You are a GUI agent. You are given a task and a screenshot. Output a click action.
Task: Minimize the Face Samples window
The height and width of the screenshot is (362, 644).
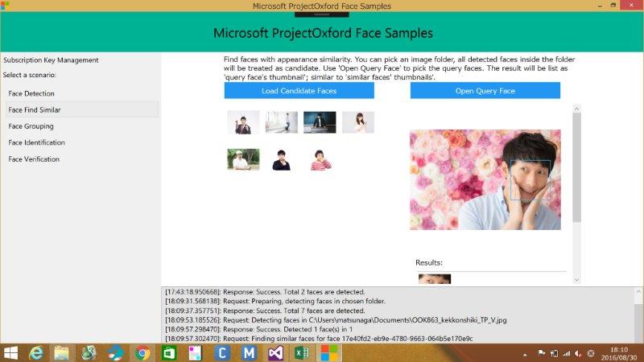[600, 6]
